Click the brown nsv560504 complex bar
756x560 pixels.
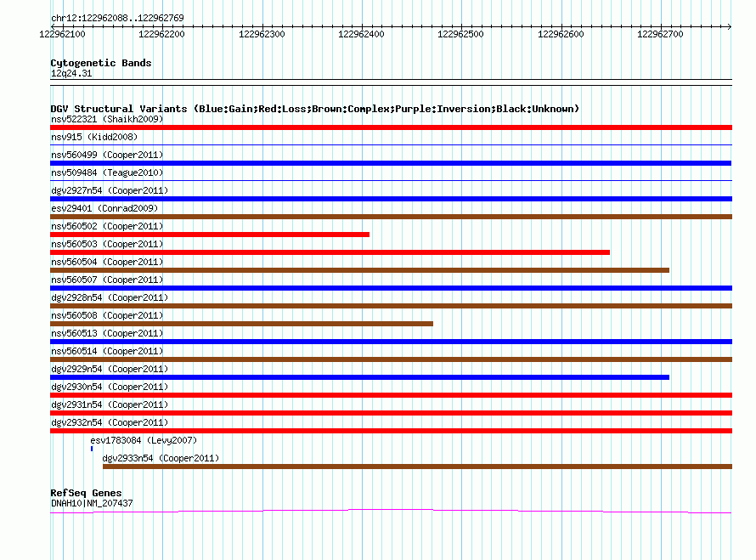[359, 270]
